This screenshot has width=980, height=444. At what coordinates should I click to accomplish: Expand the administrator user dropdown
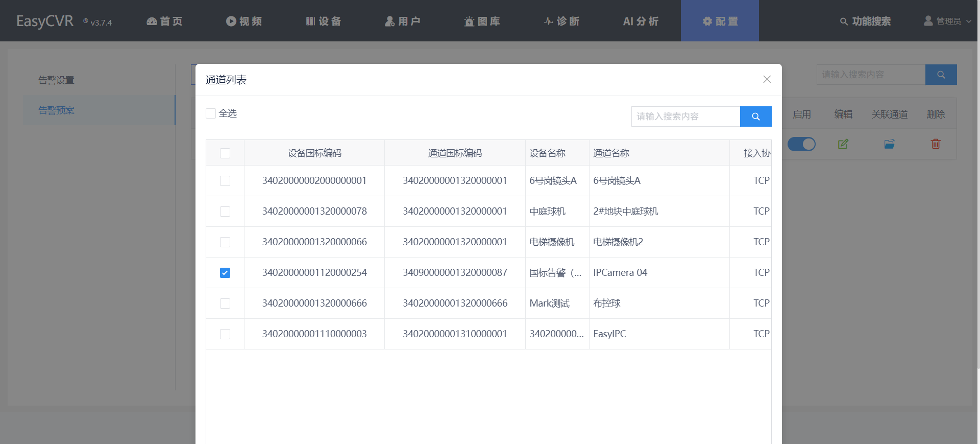pyautogui.click(x=947, y=21)
